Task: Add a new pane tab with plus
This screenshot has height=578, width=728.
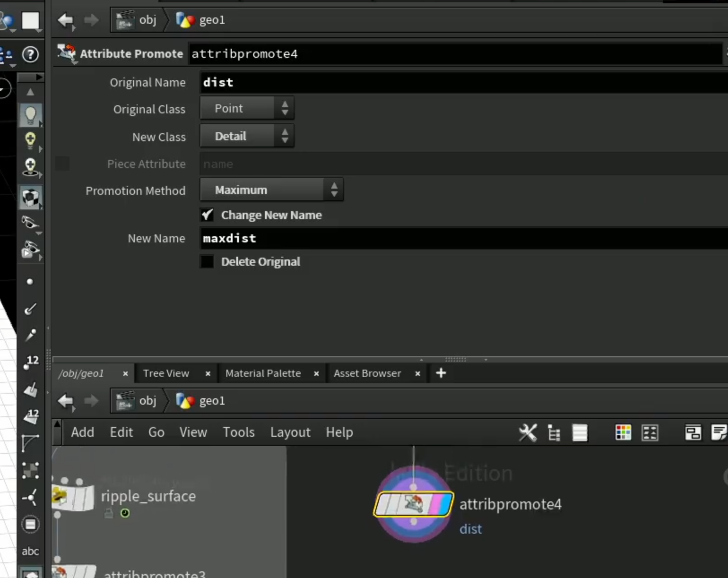Action: point(441,373)
